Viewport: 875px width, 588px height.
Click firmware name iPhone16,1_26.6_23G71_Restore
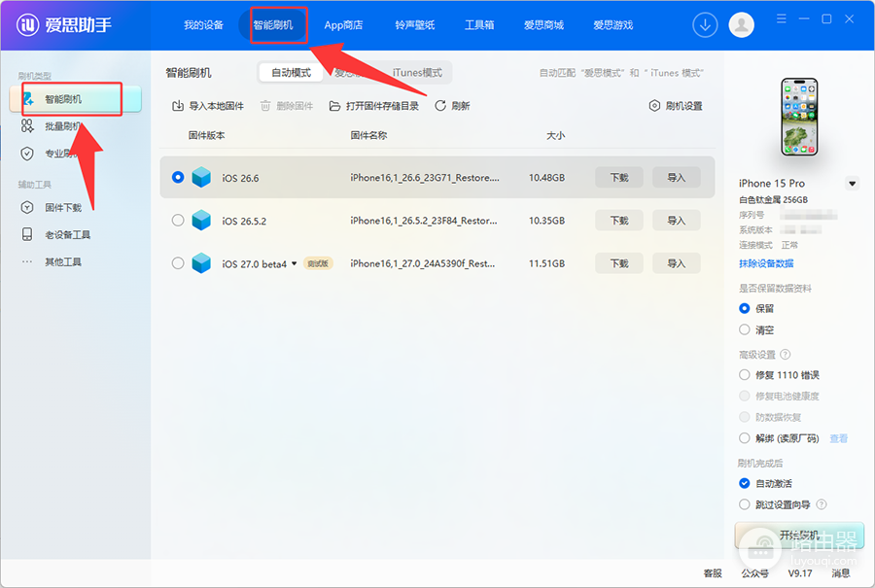pos(425,178)
